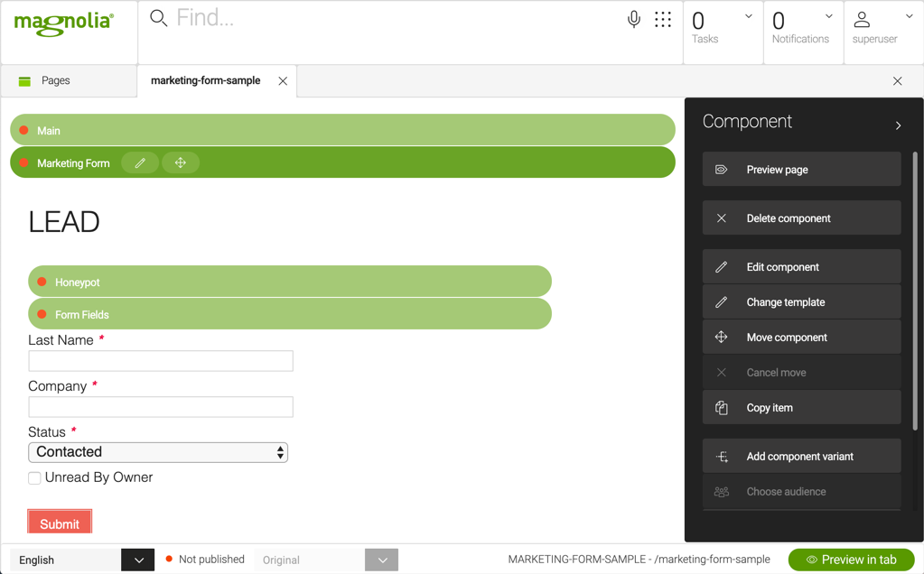The image size is (924, 574).
Task: Click the Change template pencil icon
Action: click(722, 302)
